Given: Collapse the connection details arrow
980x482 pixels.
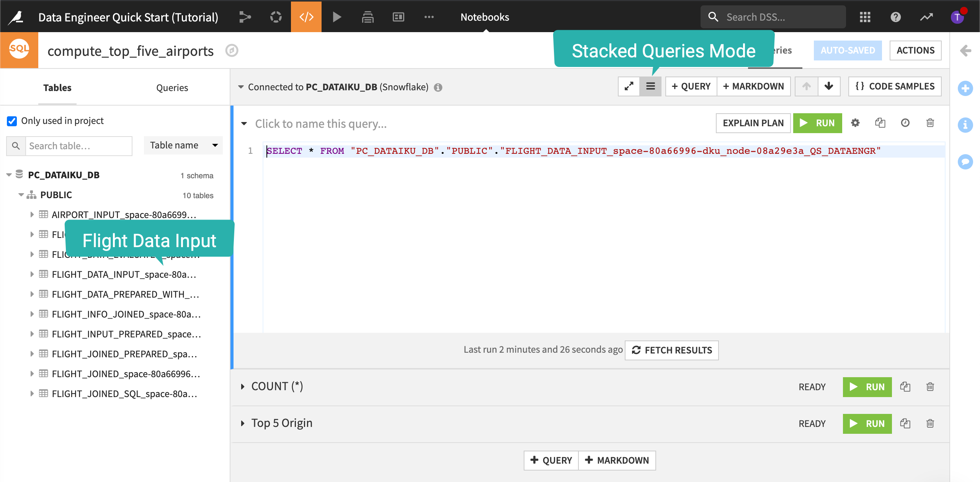Looking at the screenshot, I should point(241,87).
